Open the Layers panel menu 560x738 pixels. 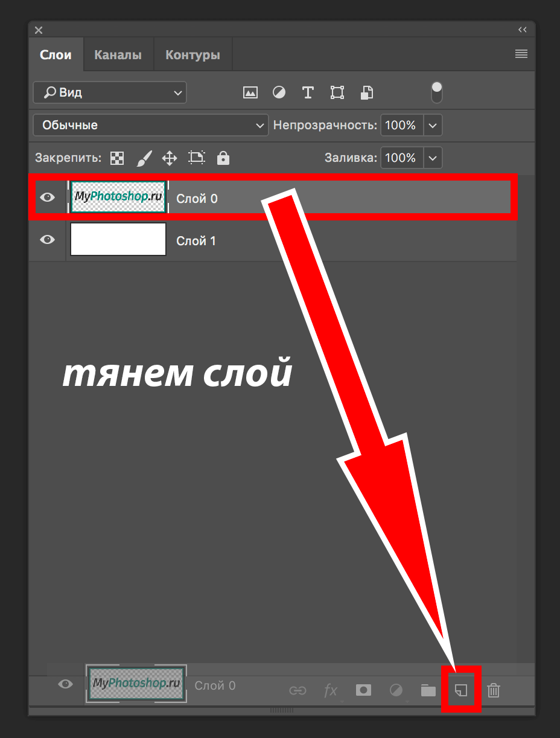pos(520,54)
